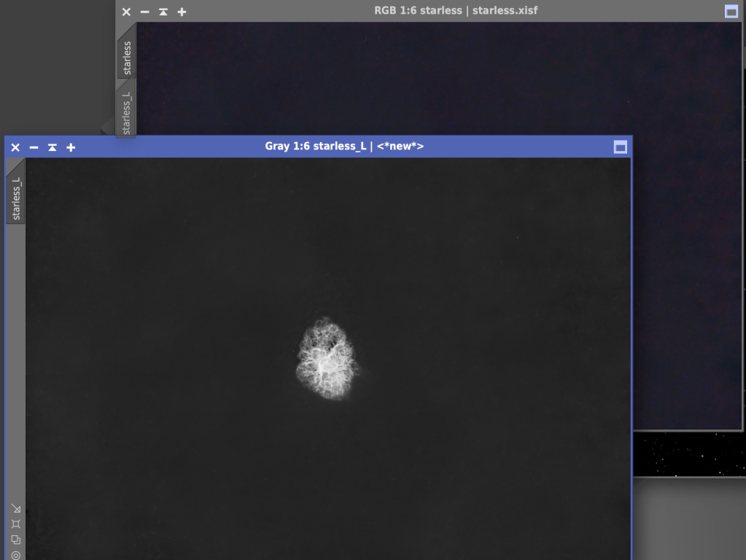The image size is (746, 560).
Task: Click the plus icon on starless_L title bar
Action: point(71,147)
